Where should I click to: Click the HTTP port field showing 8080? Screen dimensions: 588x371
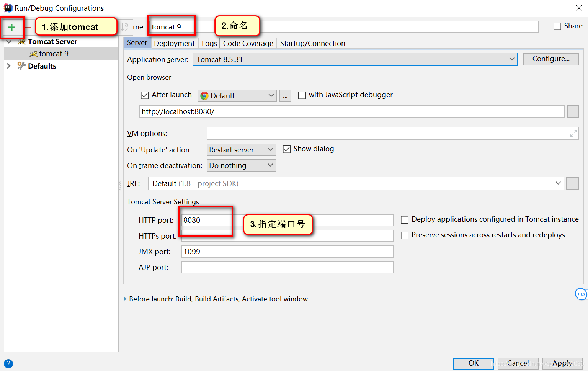tap(287, 220)
